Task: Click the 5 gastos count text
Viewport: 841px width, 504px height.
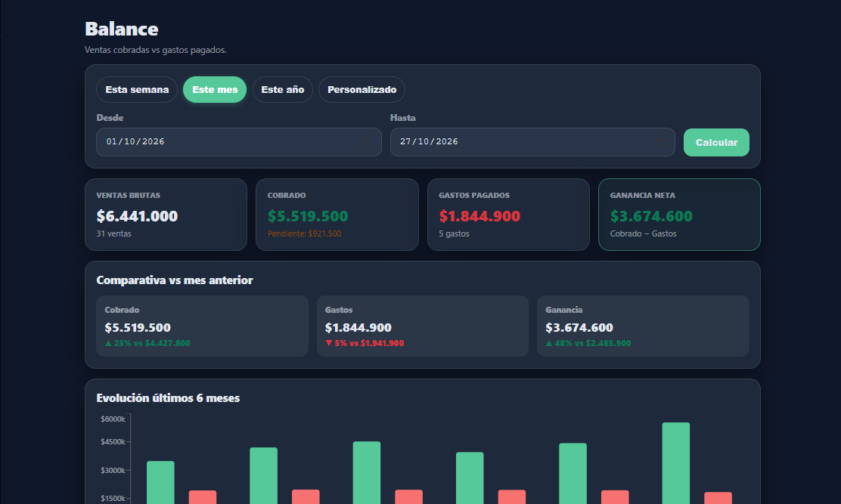Action: pos(454,233)
